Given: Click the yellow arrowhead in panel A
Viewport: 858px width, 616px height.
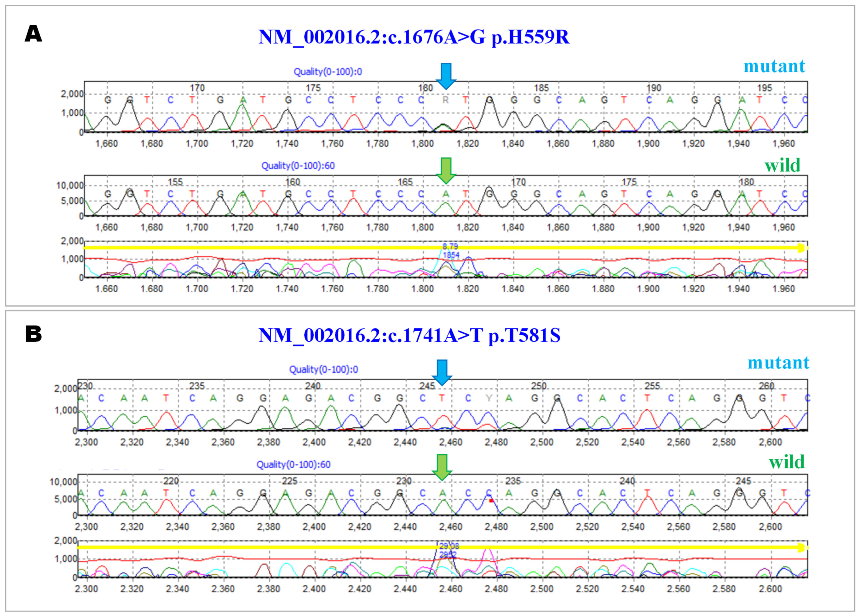Looking at the screenshot, I should (x=802, y=248).
